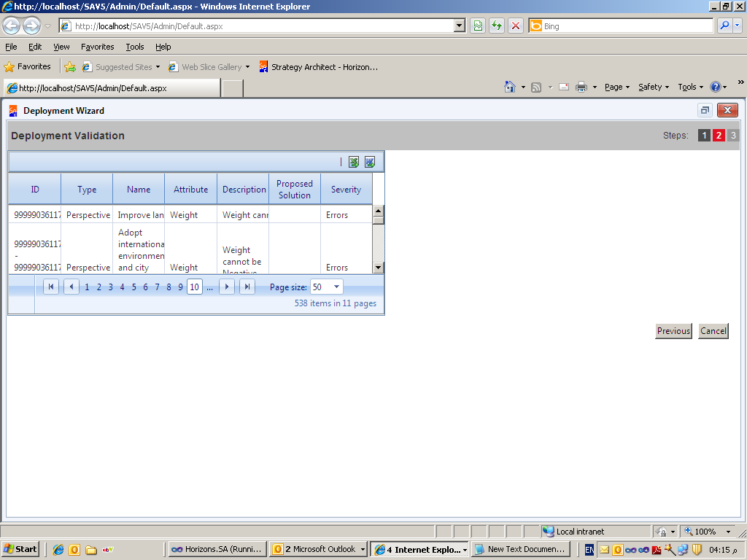Go to last page of results

(247, 287)
